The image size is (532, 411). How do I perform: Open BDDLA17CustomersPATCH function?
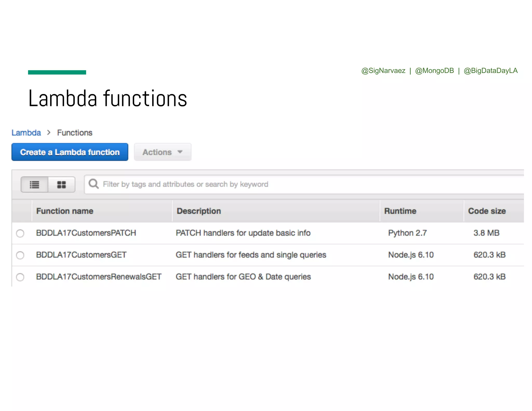pos(86,233)
